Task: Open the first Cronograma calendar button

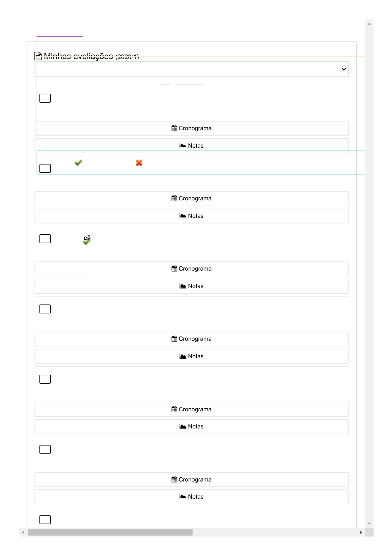Action: pos(191,128)
